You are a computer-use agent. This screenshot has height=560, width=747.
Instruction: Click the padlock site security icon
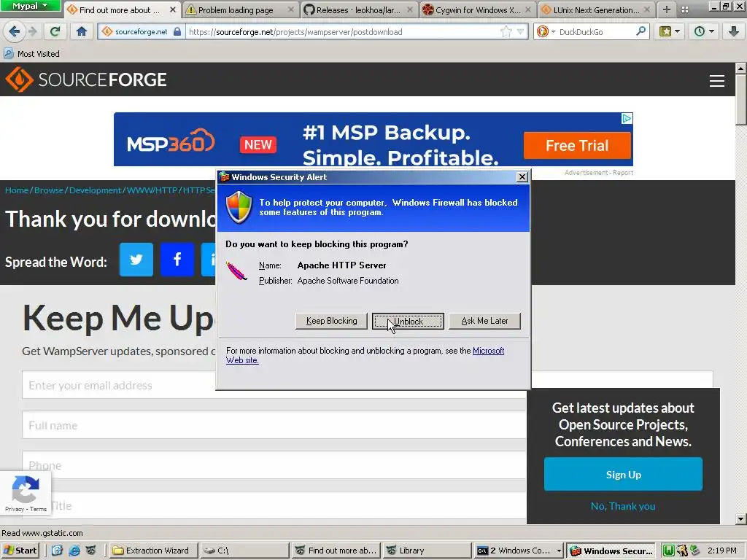[177, 32]
